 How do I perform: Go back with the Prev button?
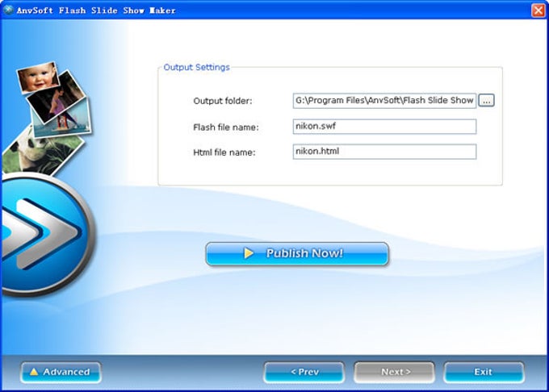point(304,372)
